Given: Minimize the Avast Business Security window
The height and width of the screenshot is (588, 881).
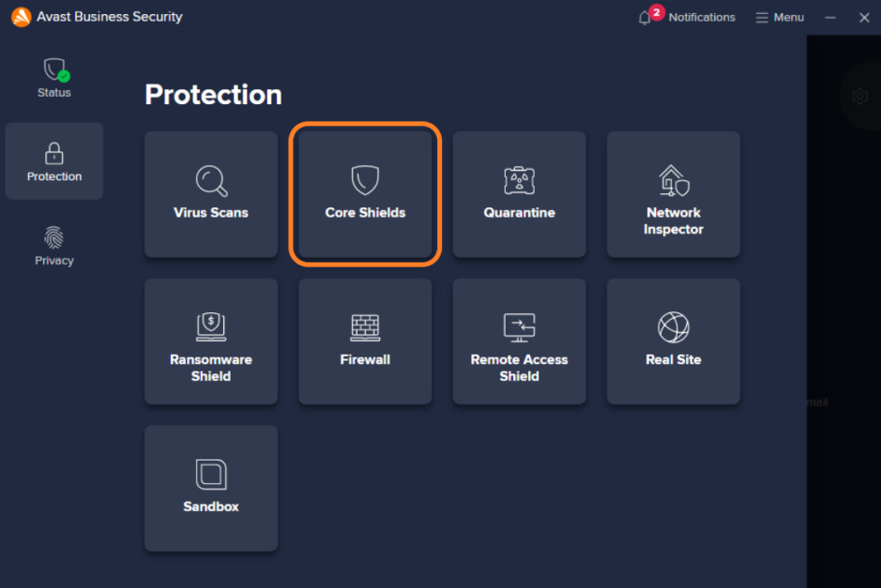Looking at the screenshot, I should click(830, 18).
